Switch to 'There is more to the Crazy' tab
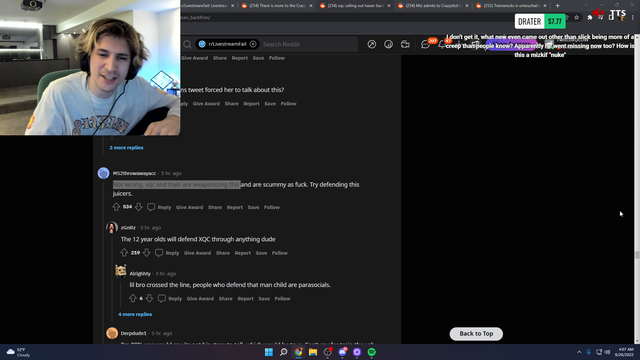 pyautogui.click(x=278, y=6)
